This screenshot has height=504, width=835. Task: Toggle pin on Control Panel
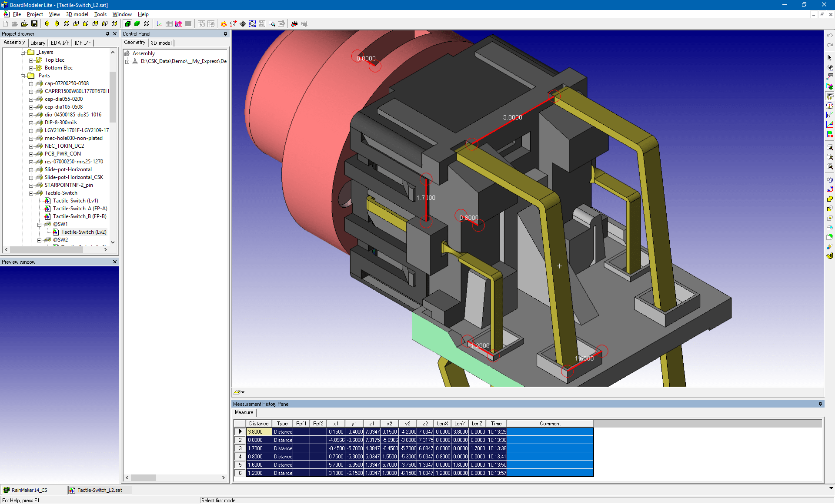(225, 34)
